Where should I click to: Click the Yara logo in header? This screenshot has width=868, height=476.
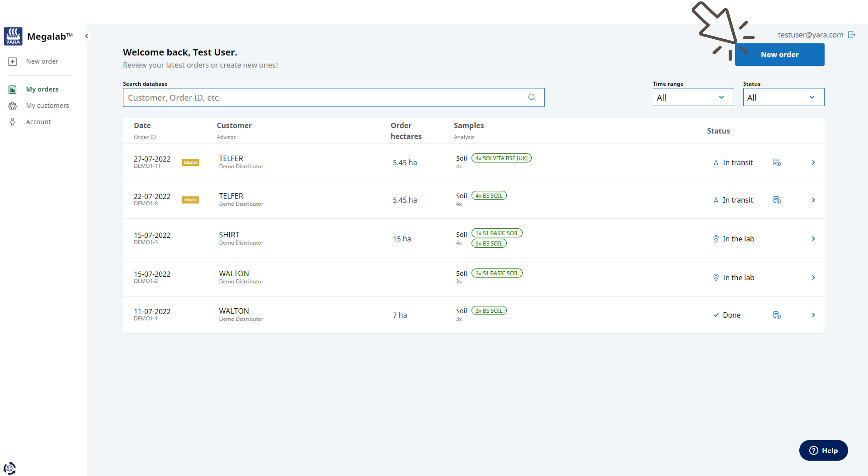click(x=13, y=36)
